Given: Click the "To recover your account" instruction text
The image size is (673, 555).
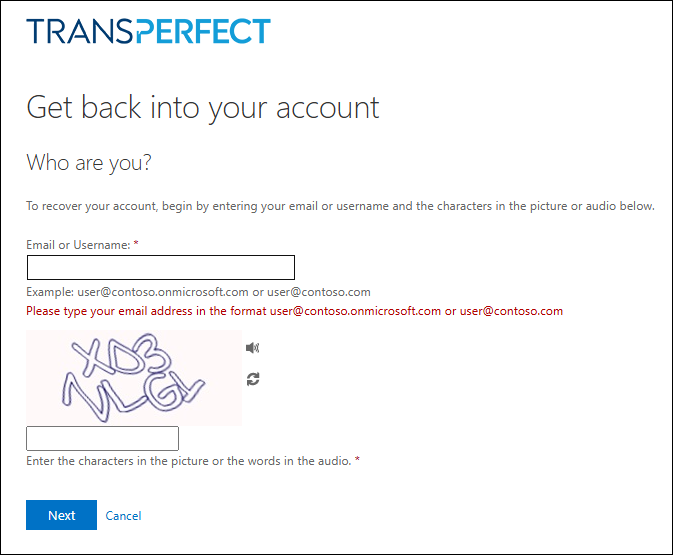Looking at the screenshot, I should point(340,207).
